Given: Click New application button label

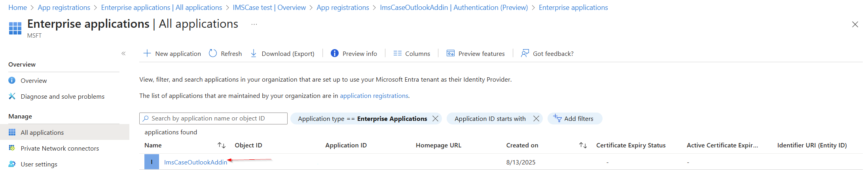Looking at the screenshot, I should [x=178, y=53].
